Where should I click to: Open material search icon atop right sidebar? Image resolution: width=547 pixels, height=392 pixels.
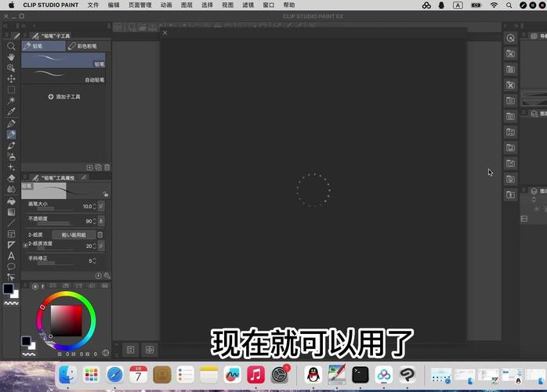pos(510,38)
